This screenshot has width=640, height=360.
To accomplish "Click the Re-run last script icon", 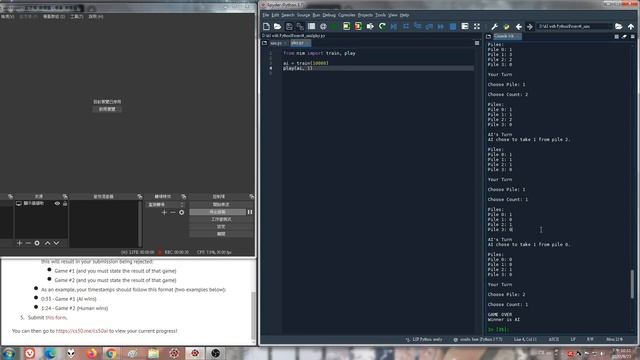I will [382, 27].
